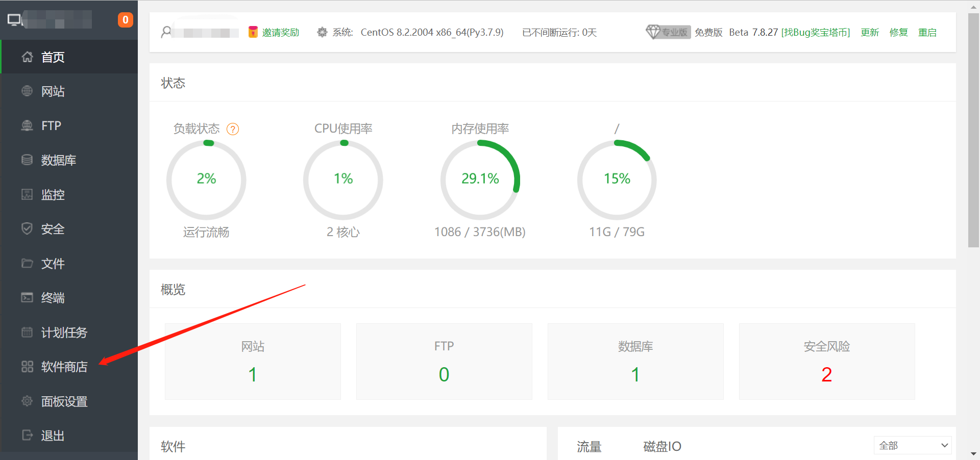The width and height of the screenshot is (980, 460).
Task: Click the 运行流畅 status text
Action: pos(206,233)
